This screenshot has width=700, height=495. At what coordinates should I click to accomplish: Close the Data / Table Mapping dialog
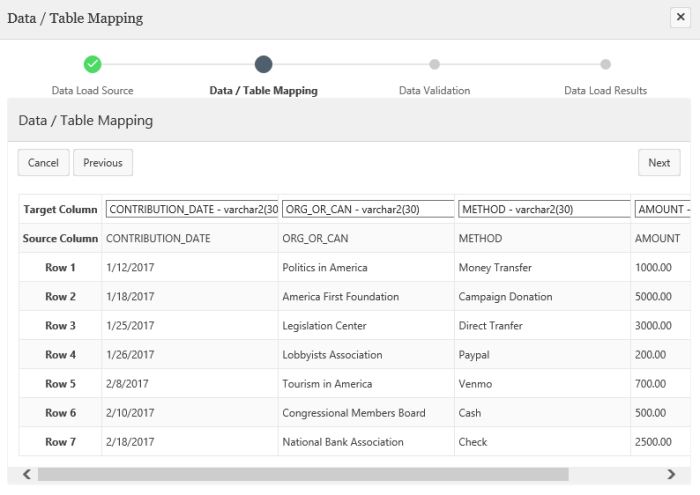click(x=679, y=17)
